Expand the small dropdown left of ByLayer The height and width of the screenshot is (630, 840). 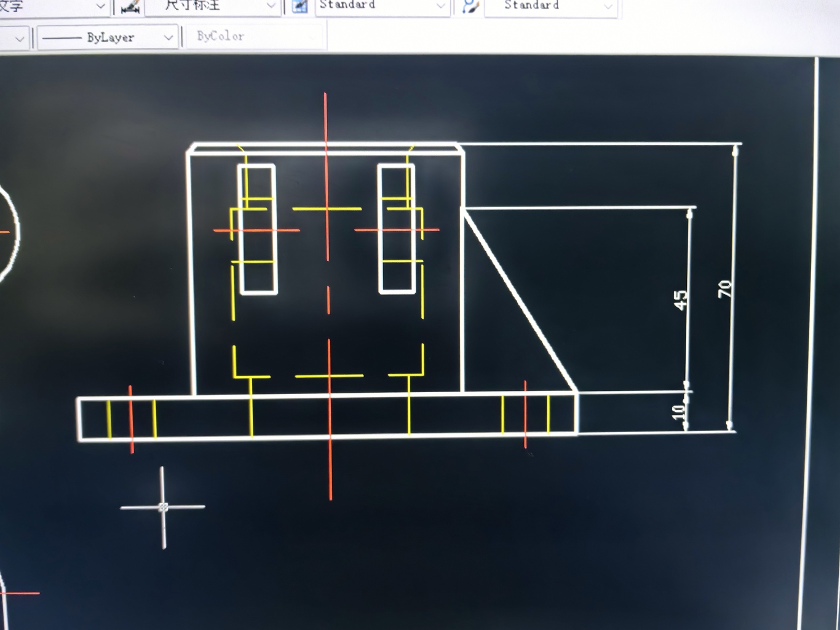15,38
